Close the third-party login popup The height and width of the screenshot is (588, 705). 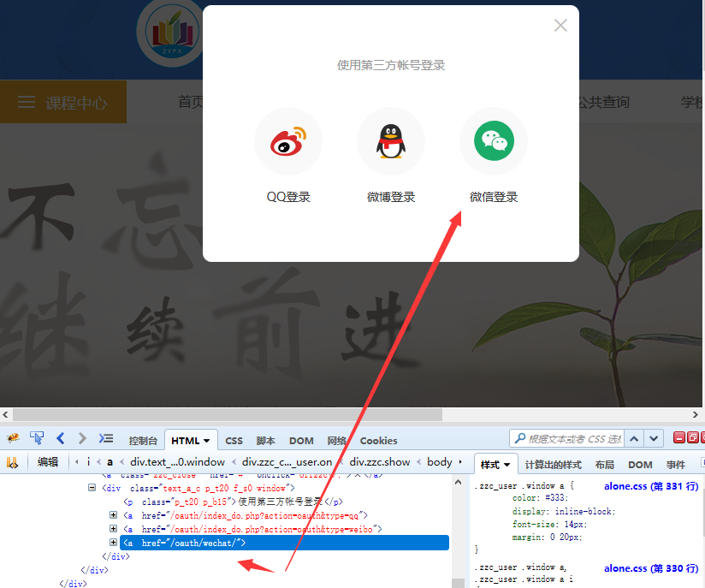click(x=560, y=26)
